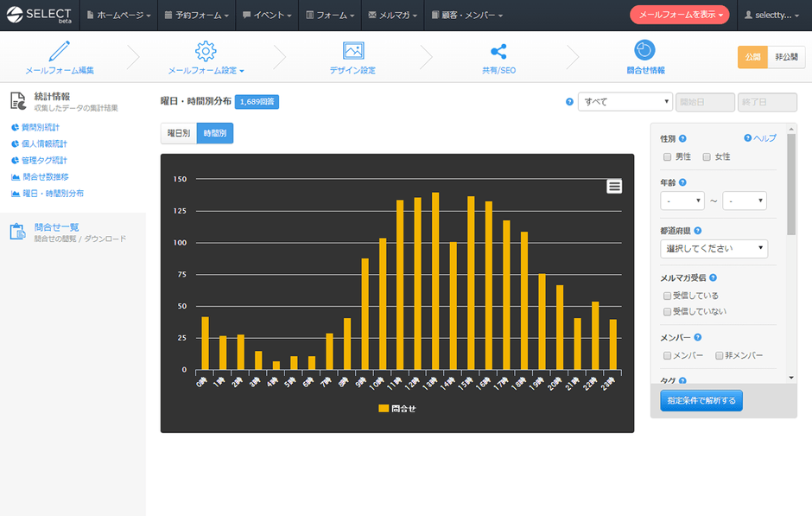Tick the 非メンバー checkbox
This screenshot has width=812, height=516.
coord(717,355)
